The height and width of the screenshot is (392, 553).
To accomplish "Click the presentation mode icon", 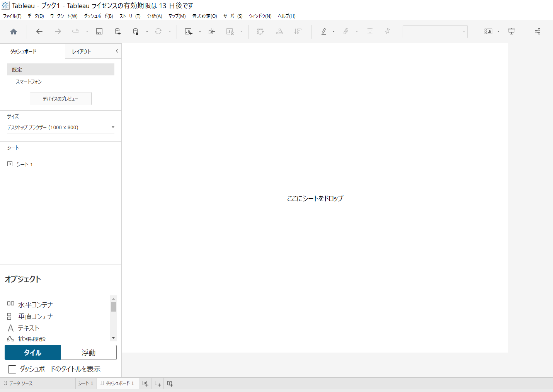I will click(511, 31).
